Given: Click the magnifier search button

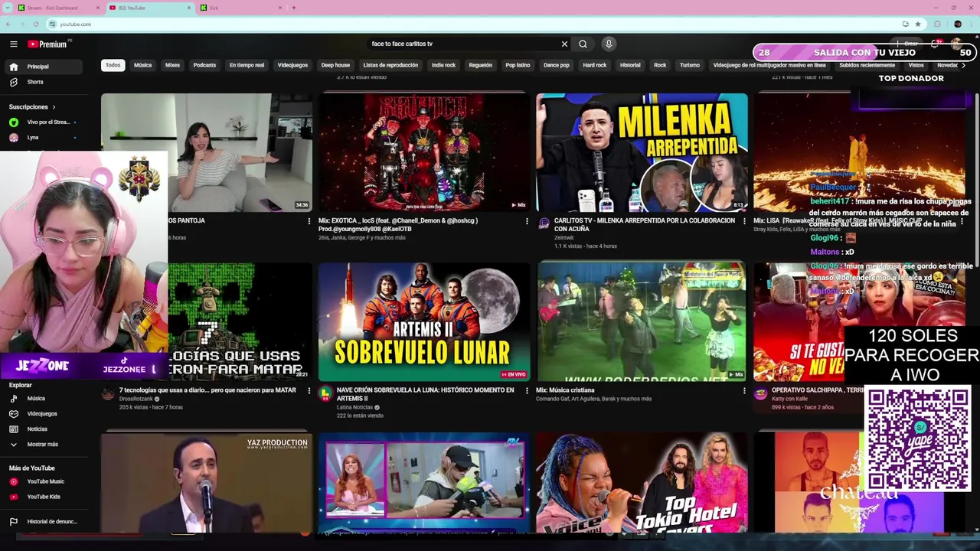Looking at the screenshot, I should [583, 44].
